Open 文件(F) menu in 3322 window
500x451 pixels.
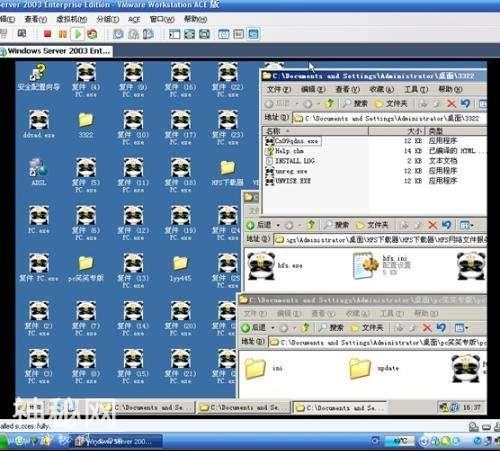point(279,89)
